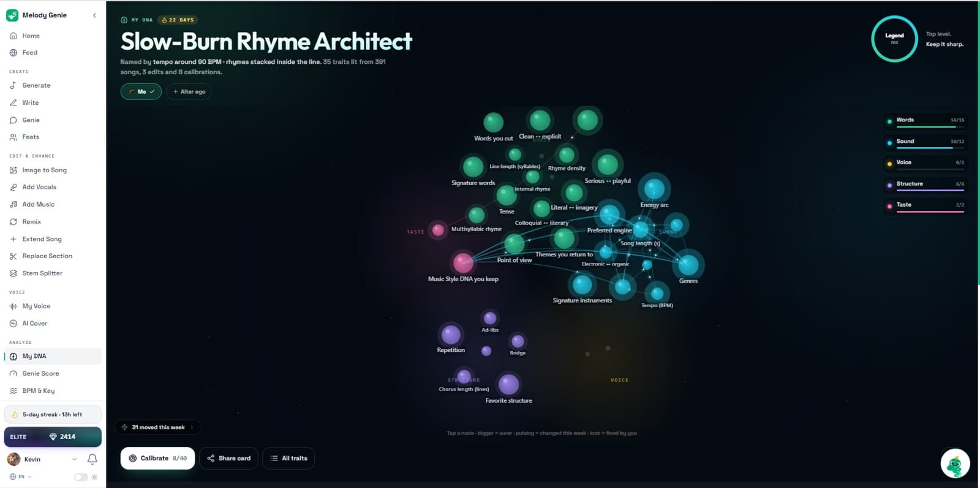The height and width of the screenshot is (488, 980).
Task: Click the Write pencil icon
Action: tap(13, 102)
